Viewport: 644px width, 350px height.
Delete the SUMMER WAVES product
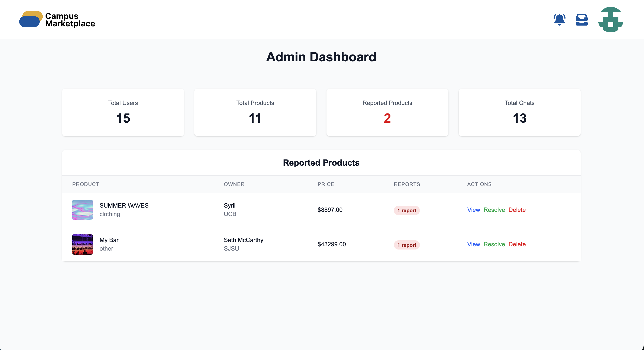[517, 210]
